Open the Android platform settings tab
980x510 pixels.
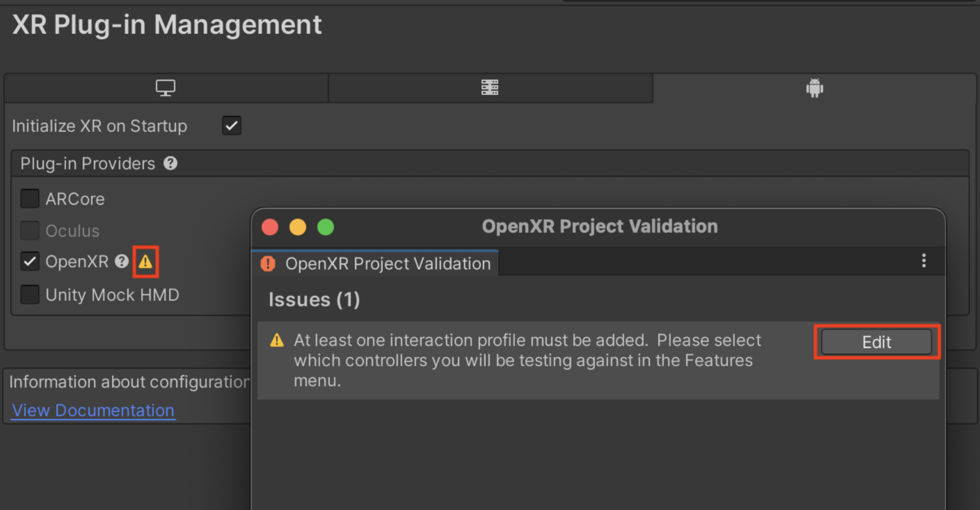[x=814, y=88]
